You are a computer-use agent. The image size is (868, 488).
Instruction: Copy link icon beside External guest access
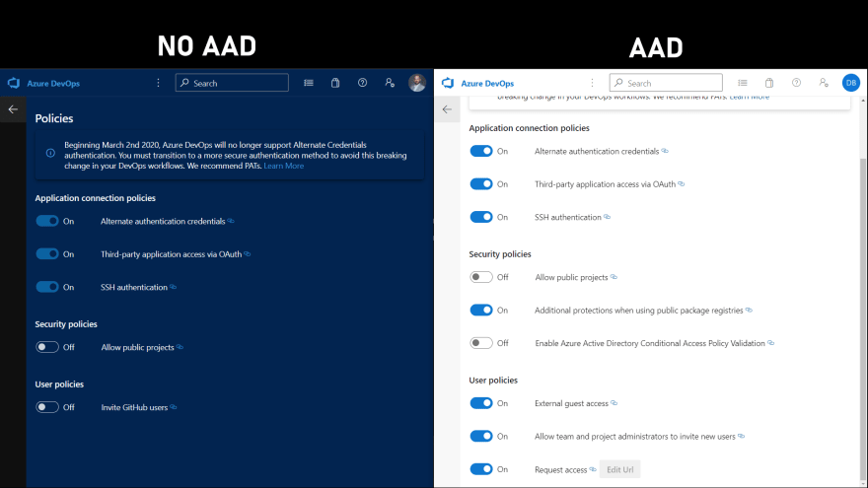pyautogui.click(x=614, y=403)
